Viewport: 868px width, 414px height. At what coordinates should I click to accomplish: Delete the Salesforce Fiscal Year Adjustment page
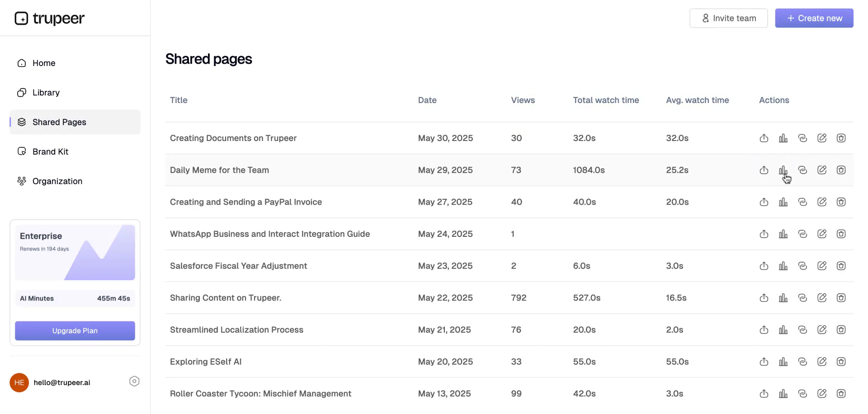(x=841, y=266)
